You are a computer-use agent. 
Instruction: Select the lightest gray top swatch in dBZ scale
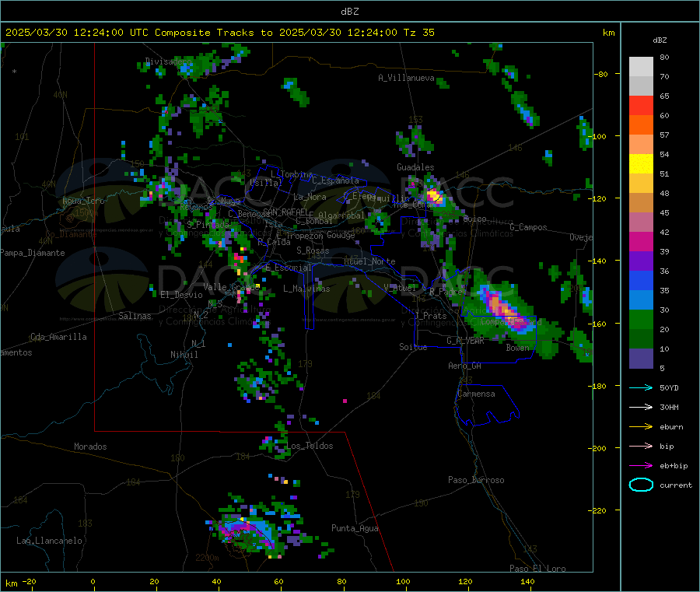click(x=641, y=67)
